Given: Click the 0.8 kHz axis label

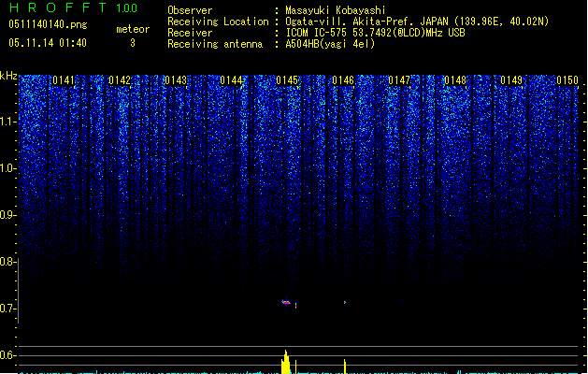Looking at the screenshot, I should point(7,262).
